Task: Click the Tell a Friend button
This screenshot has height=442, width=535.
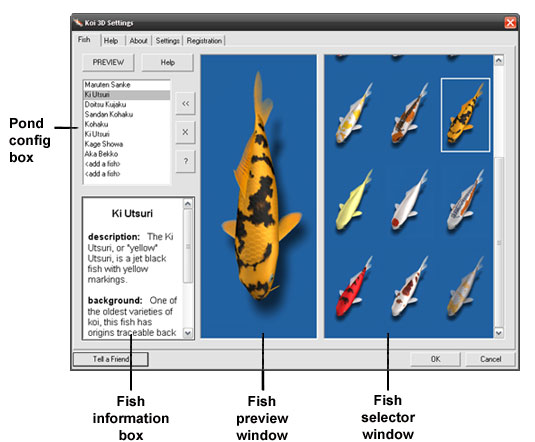Action: [111, 359]
